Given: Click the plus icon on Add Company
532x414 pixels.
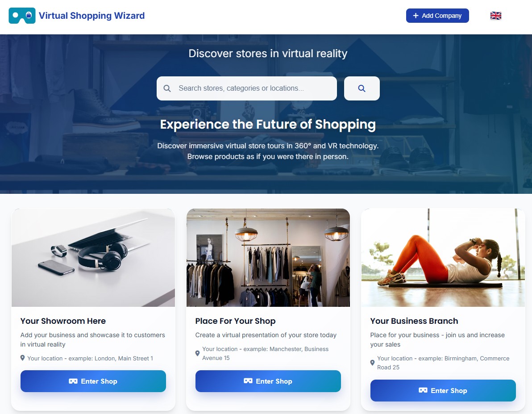Looking at the screenshot, I should [416, 16].
